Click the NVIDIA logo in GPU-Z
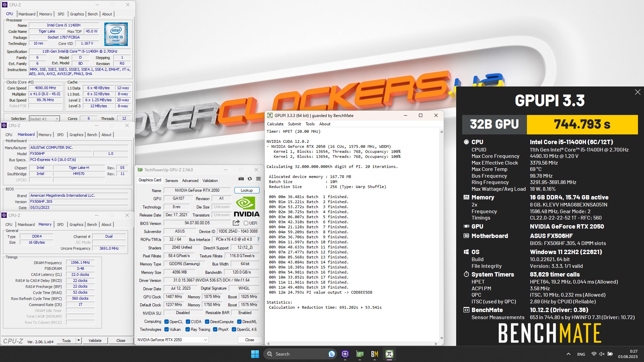Image resolution: width=644 pixels, height=362 pixels. pos(247,207)
